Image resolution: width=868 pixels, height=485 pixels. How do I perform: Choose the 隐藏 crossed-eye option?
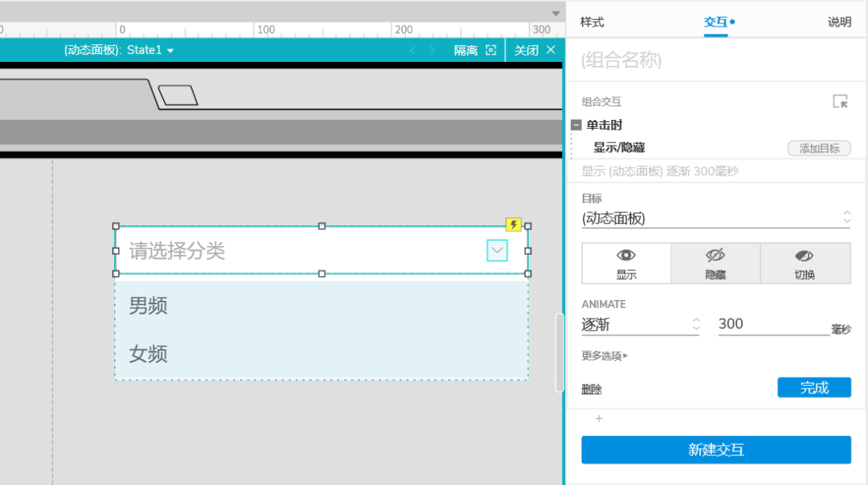[715, 263]
